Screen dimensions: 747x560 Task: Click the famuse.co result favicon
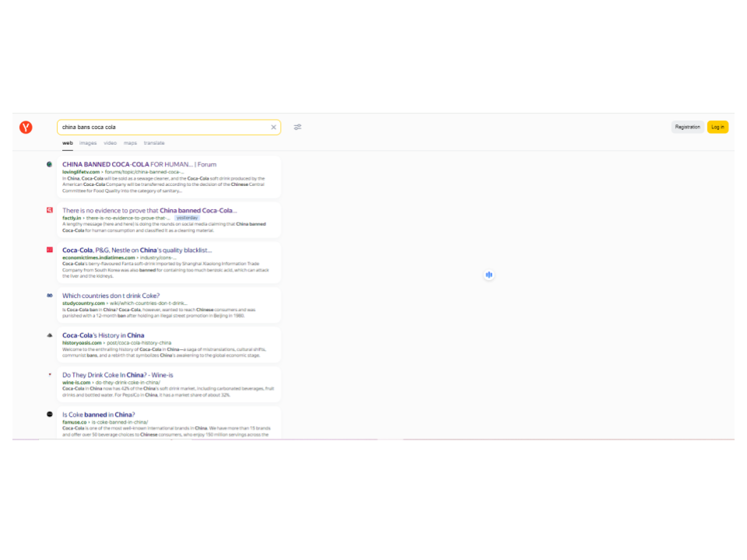click(x=50, y=415)
